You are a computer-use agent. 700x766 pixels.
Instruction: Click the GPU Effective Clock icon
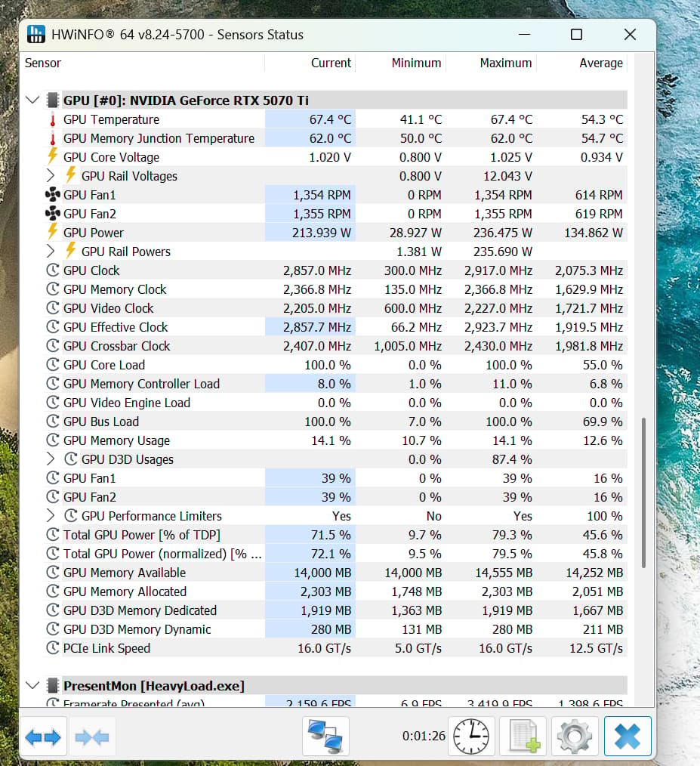tap(53, 327)
